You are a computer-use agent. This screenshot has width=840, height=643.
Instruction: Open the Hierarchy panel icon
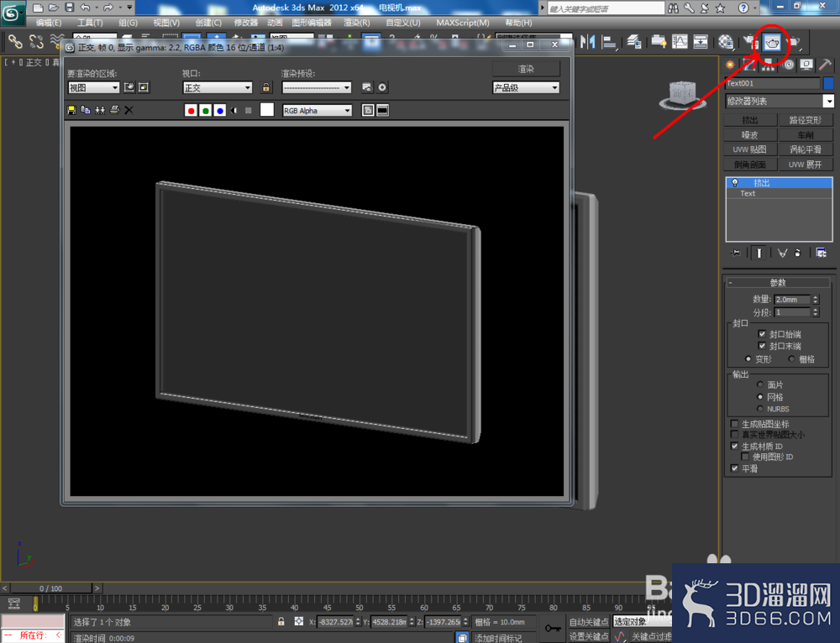[769, 65]
